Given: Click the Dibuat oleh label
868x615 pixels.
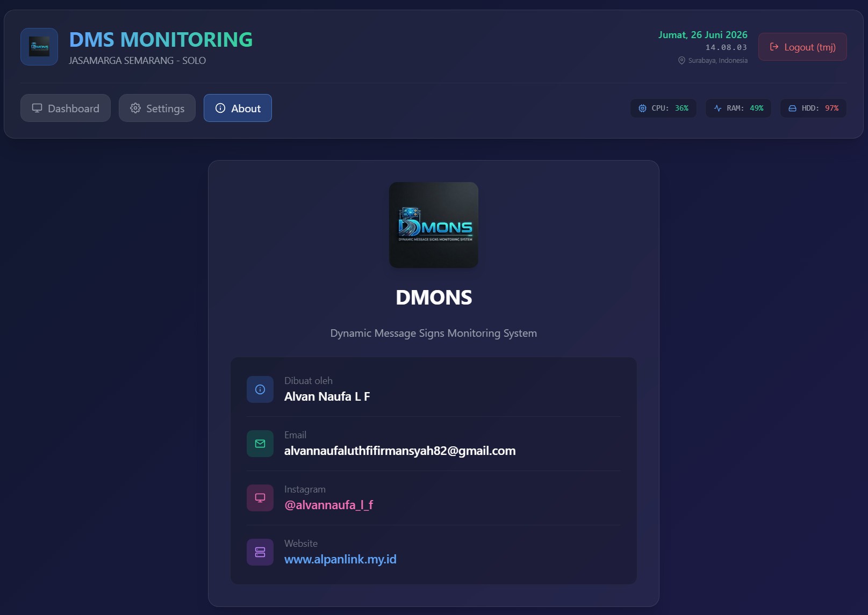Looking at the screenshot, I should coord(309,381).
